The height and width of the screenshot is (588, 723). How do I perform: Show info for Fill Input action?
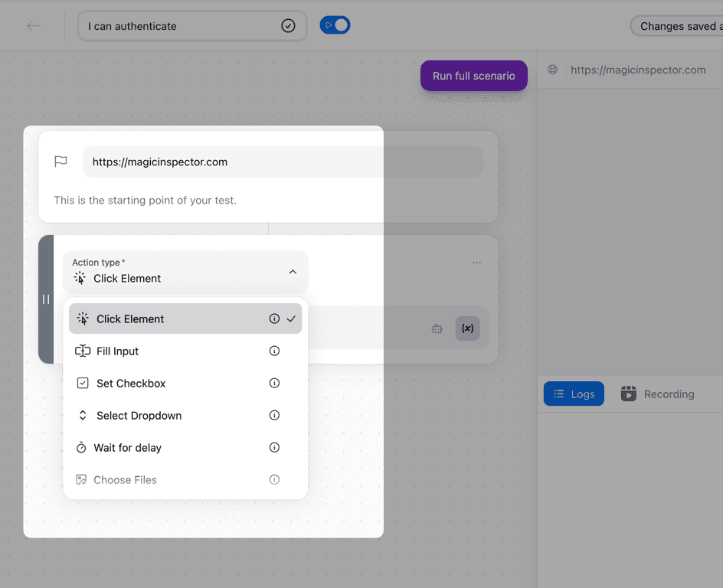coord(274,351)
